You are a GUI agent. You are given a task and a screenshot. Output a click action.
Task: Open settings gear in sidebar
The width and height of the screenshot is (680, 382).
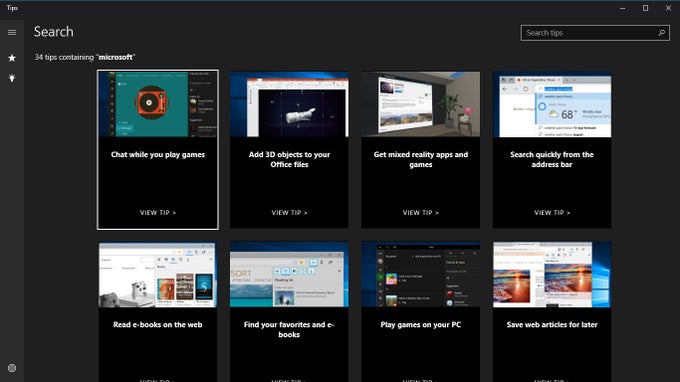(12, 368)
